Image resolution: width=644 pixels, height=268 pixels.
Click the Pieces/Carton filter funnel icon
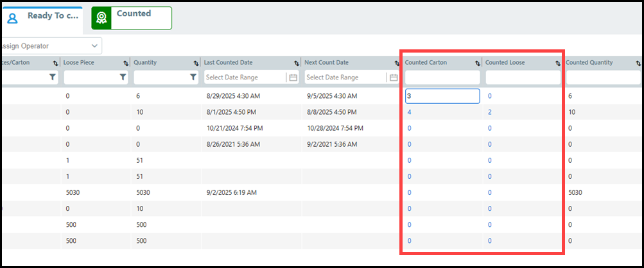click(53, 77)
